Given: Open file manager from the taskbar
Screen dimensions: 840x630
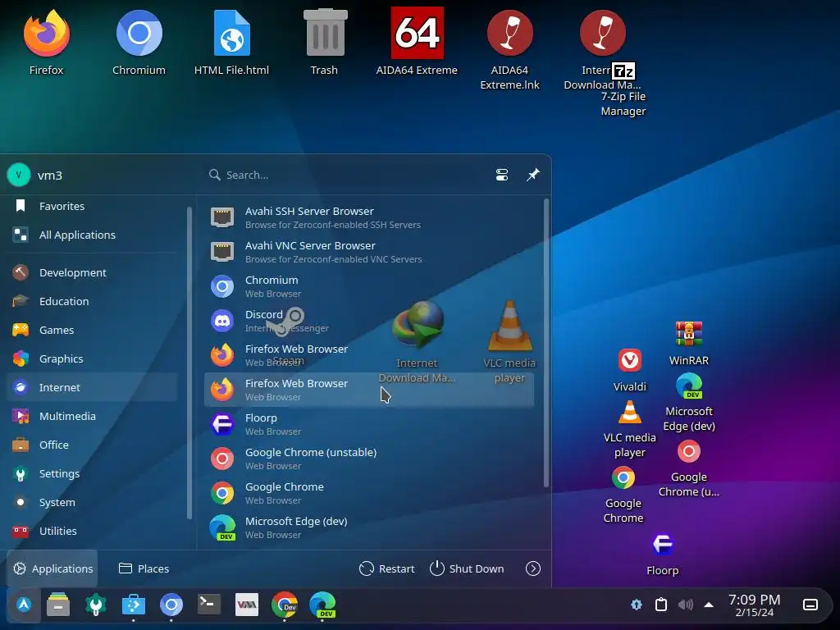Looking at the screenshot, I should click(x=58, y=605).
